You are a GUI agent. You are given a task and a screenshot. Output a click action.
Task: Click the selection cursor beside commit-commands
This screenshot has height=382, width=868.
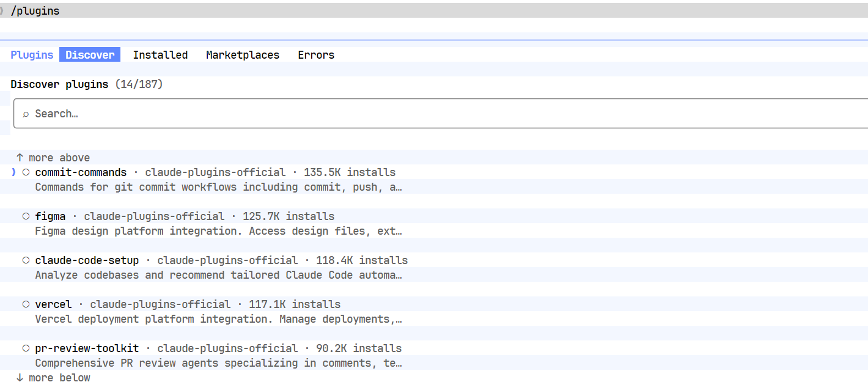[x=13, y=172]
